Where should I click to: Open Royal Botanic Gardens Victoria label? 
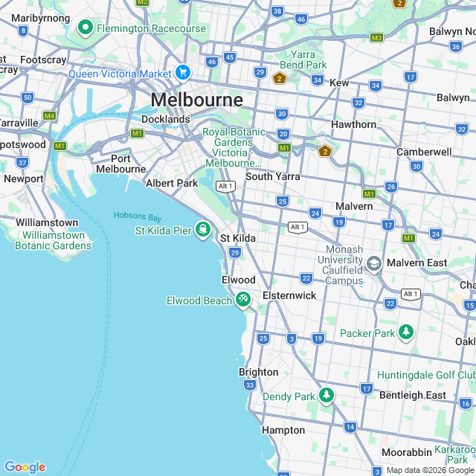tap(234, 147)
